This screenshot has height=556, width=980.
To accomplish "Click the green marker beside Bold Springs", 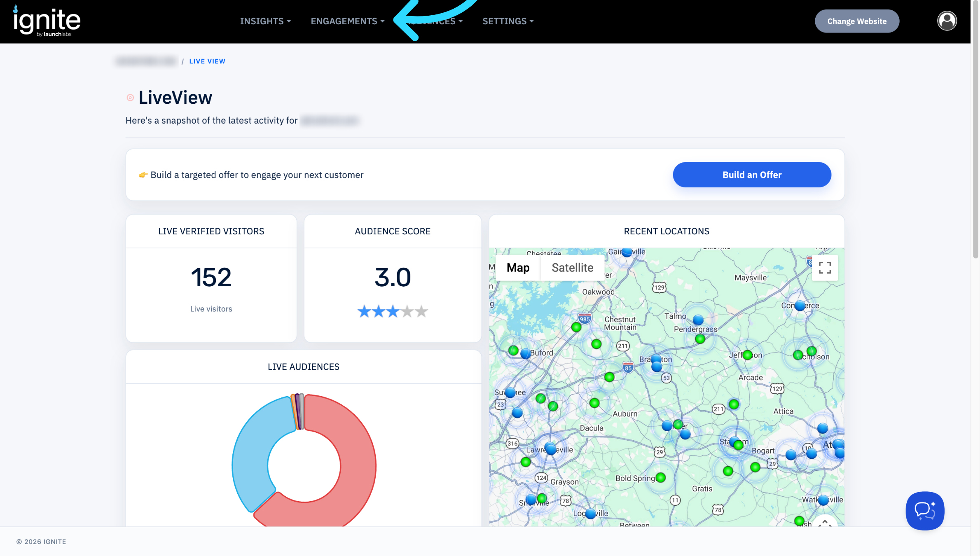I will (660, 477).
